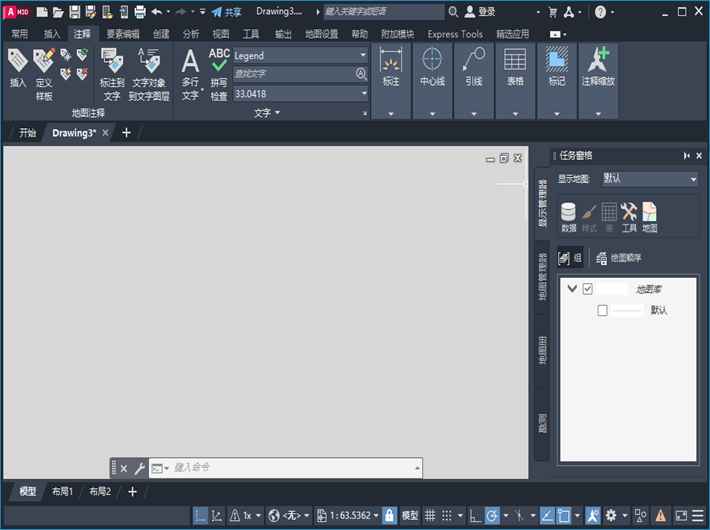This screenshot has width=710, height=530.
Task: Click the Help question mark icon
Action: click(600, 12)
